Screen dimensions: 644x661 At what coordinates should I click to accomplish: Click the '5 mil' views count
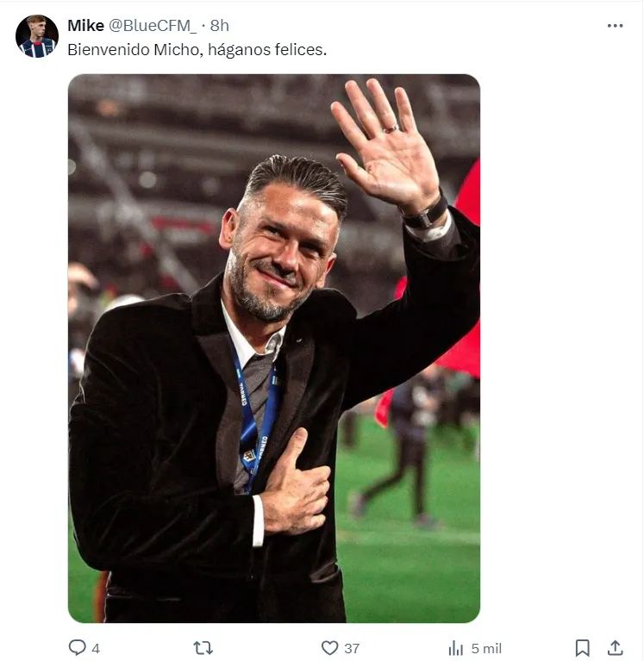(486, 649)
